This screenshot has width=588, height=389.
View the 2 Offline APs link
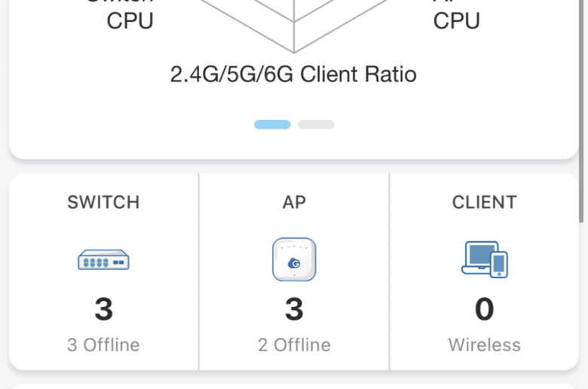click(x=294, y=345)
